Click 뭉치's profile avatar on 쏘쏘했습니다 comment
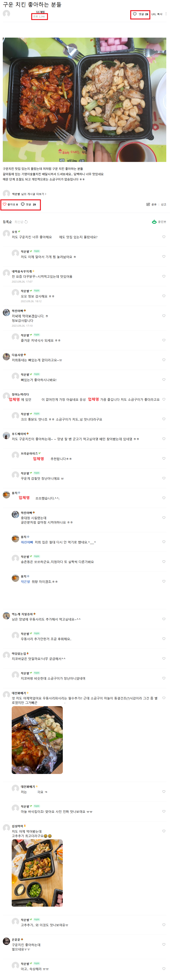The height and width of the screenshot is (980, 170). [7, 495]
